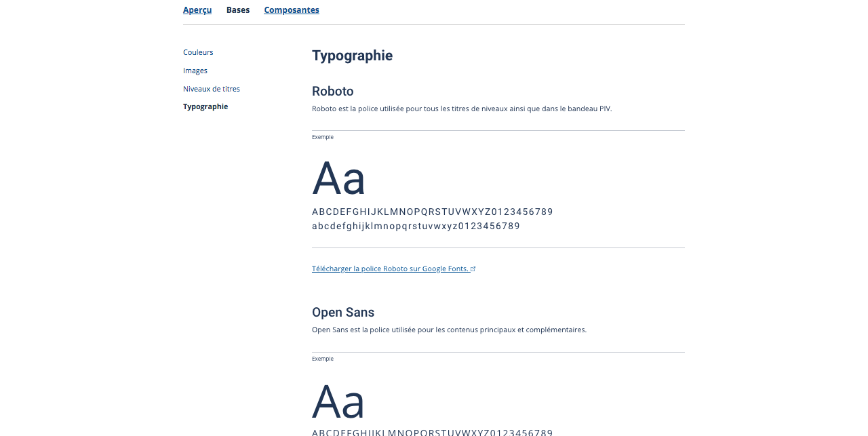Viewport: 868px width, 436px height.
Task: Click the large Aa sample for Open Sans
Action: click(x=338, y=401)
